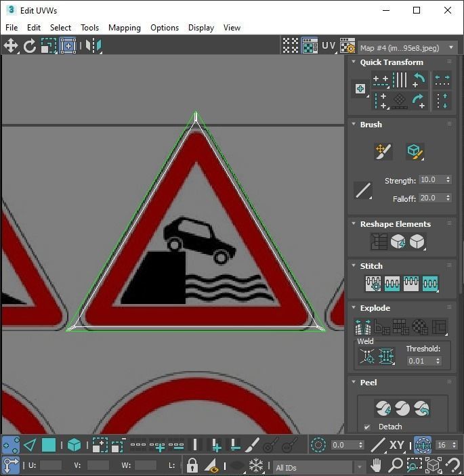
Task: Click the Set Pivot icon in Quick Transform
Action: pos(360,89)
